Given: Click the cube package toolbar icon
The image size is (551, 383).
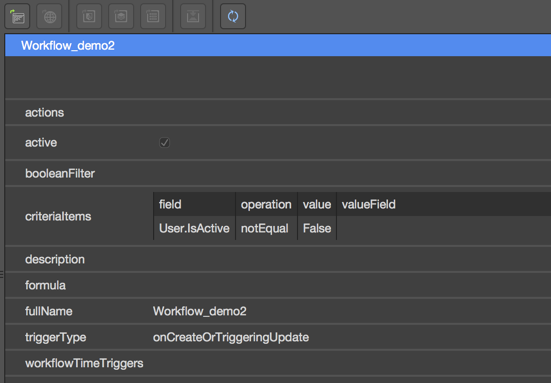Looking at the screenshot, I should 121,16.
